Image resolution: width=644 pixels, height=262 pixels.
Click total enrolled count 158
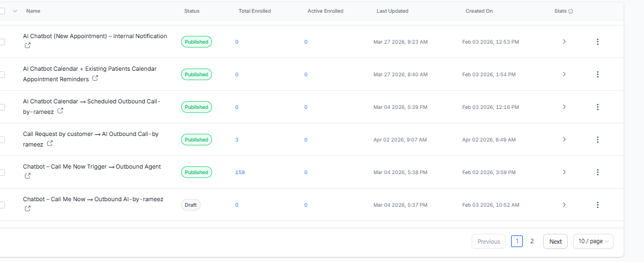pyautogui.click(x=240, y=172)
